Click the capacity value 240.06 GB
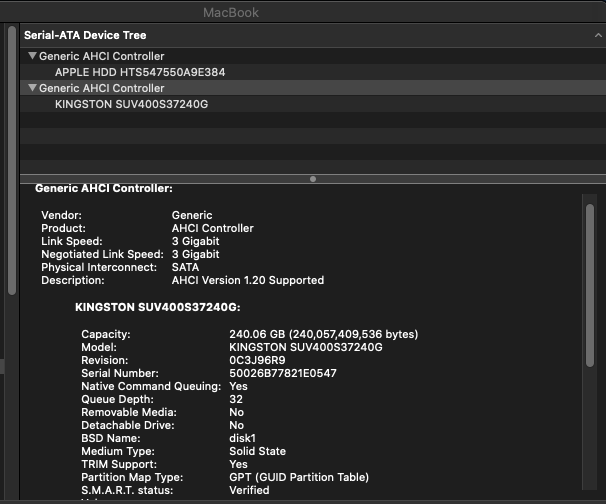 [323, 334]
